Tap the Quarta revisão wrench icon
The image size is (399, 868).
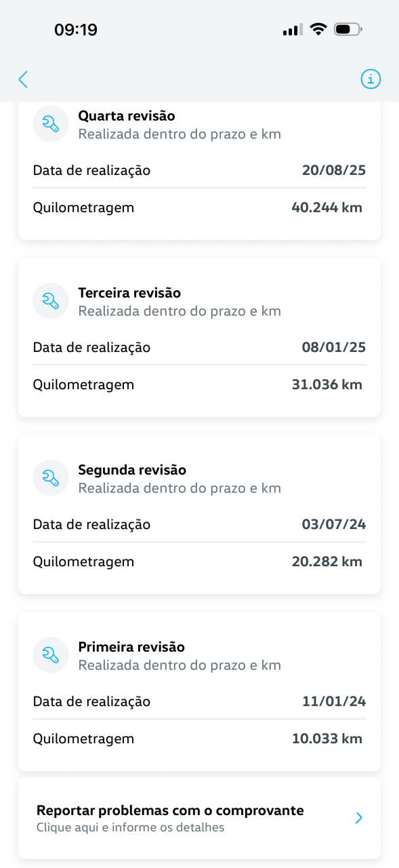pyautogui.click(x=51, y=124)
